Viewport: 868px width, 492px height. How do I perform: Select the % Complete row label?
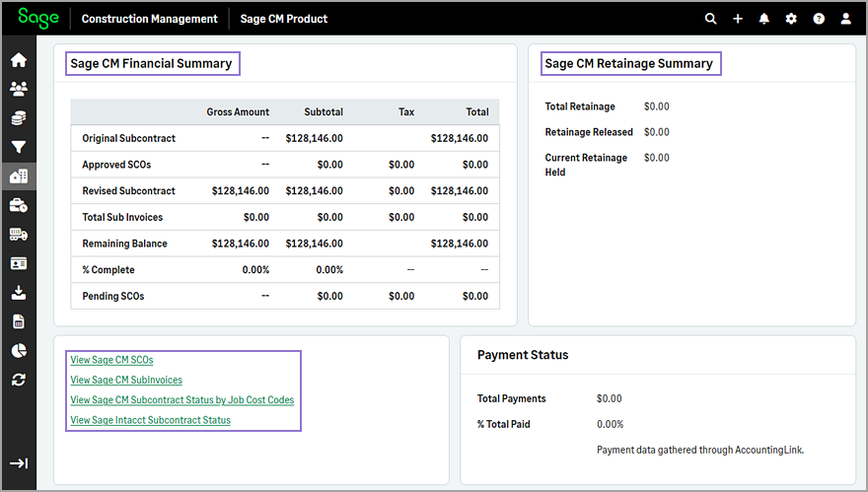point(108,269)
